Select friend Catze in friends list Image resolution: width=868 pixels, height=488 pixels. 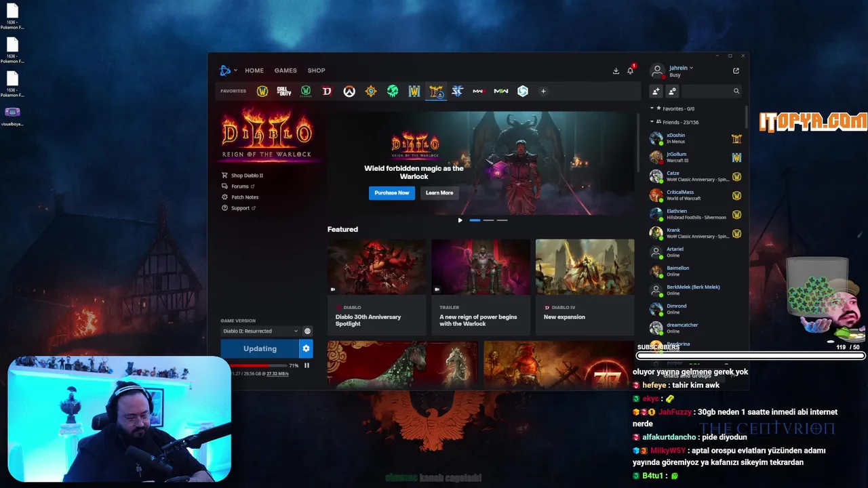[696, 176]
